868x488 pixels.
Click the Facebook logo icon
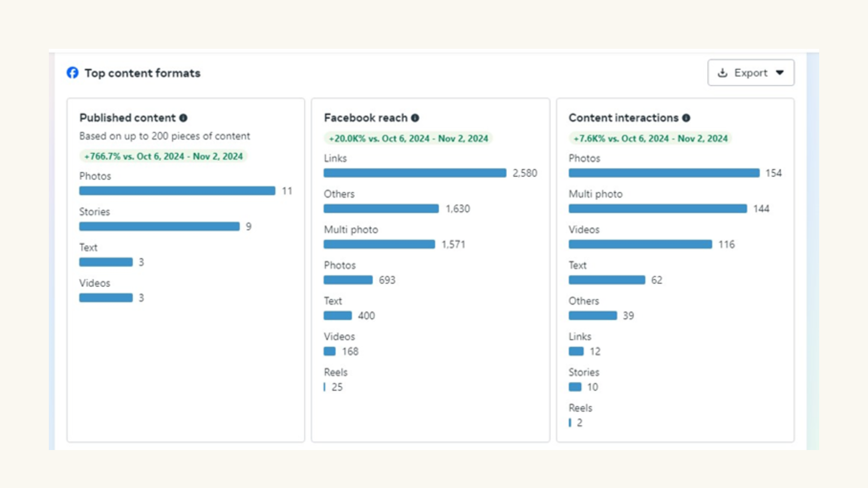click(x=72, y=73)
